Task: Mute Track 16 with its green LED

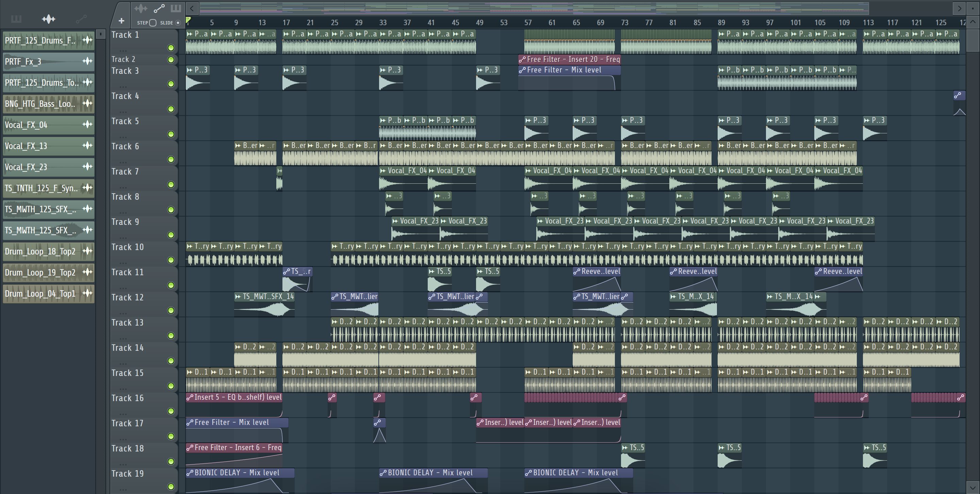Action: coord(171,411)
